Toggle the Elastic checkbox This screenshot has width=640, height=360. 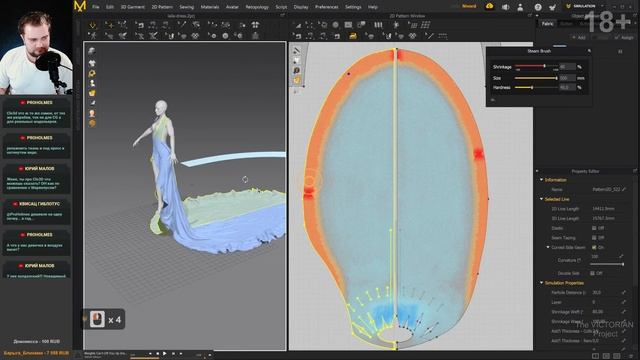click(594, 228)
